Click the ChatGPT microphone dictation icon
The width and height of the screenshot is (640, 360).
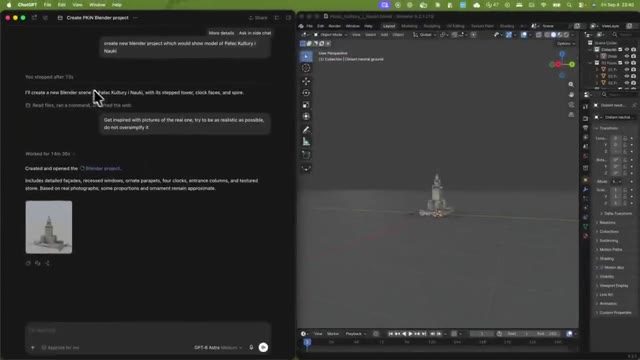coord(251,347)
